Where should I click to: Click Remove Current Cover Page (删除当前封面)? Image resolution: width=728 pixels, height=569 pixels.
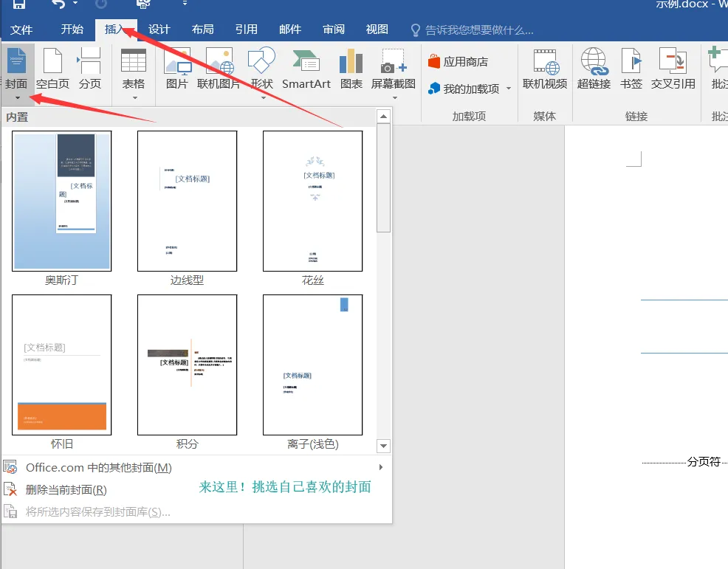[66, 489]
